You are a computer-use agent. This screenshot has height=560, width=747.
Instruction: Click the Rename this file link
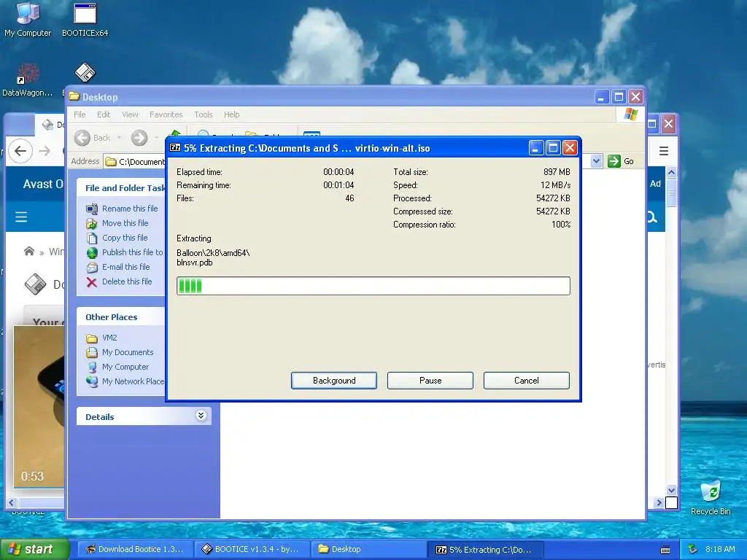point(130,209)
